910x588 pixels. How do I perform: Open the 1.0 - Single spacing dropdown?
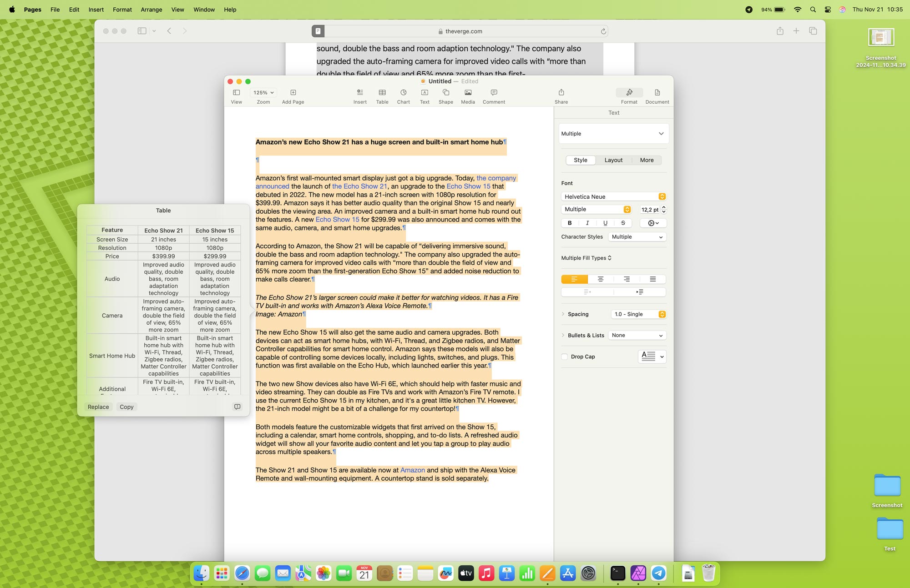click(638, 314)
